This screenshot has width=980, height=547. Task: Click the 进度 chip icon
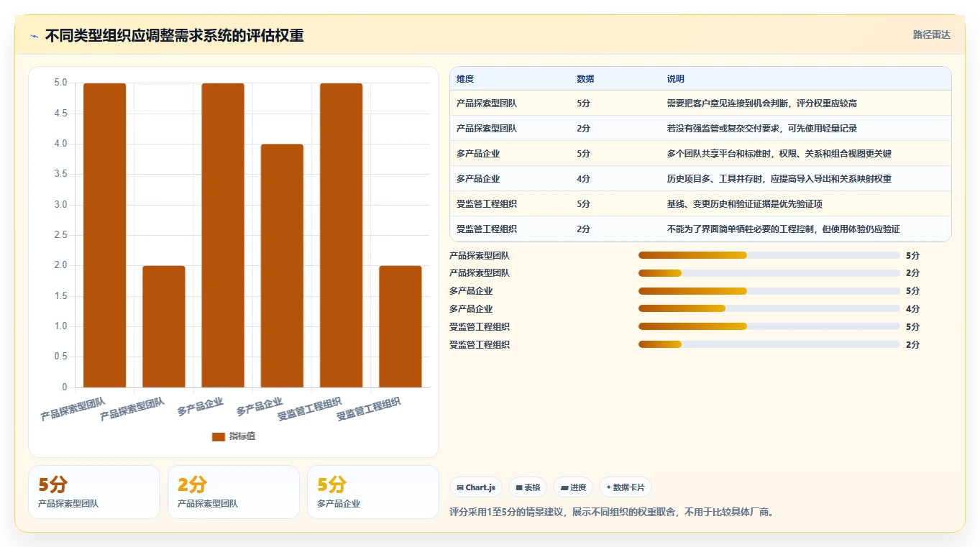coord(565,487)
